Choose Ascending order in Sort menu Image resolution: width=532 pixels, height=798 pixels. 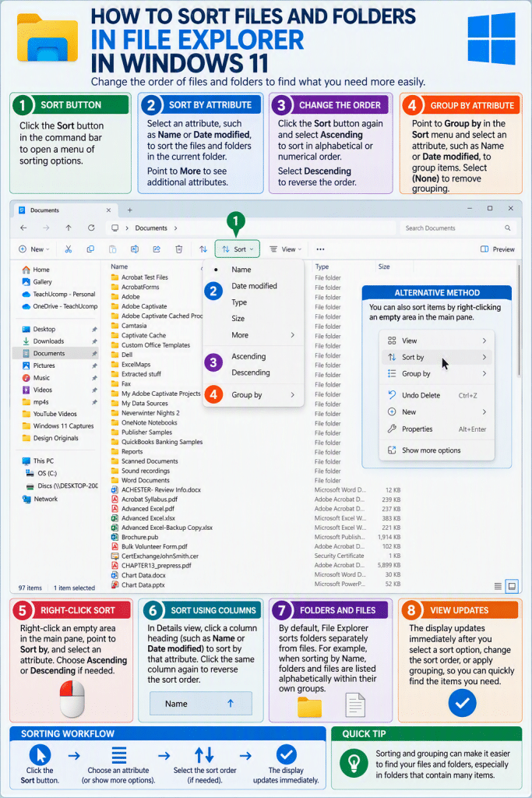[x=253, y=357]
